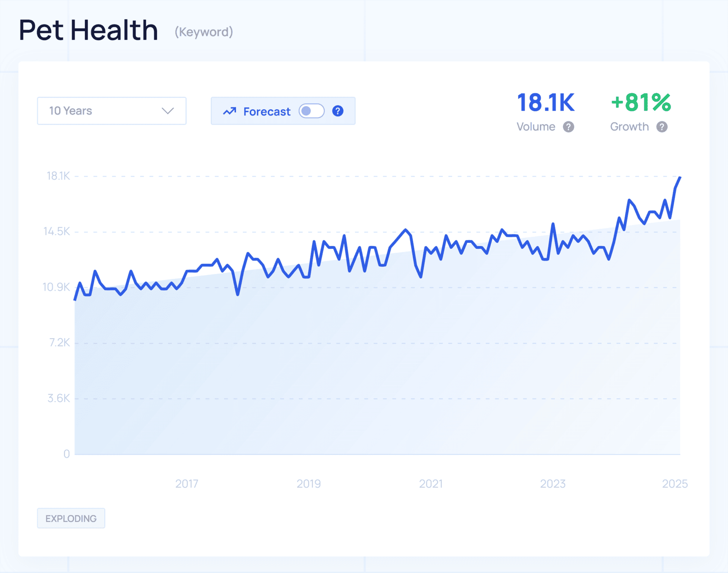Click the 7.2K y-axis gridline label
Image resolution: width=728 pixels, height=573 pixels.
click(60, 342)
